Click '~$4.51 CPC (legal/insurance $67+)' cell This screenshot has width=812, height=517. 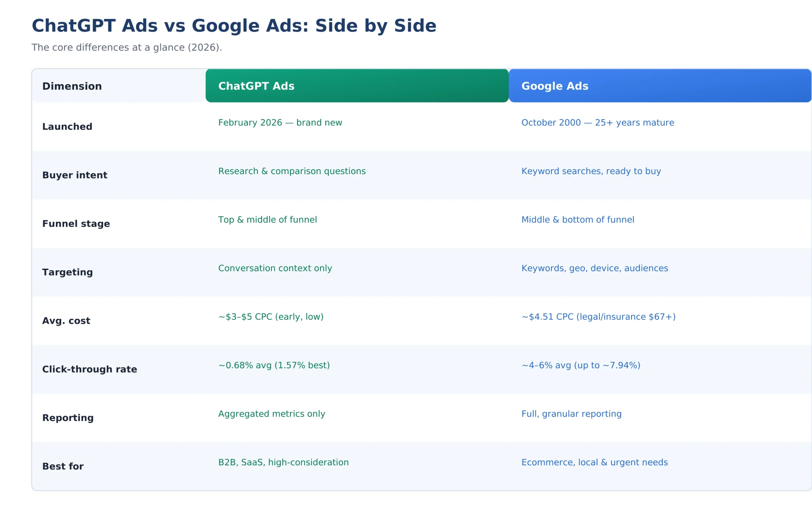click(598, 317)
